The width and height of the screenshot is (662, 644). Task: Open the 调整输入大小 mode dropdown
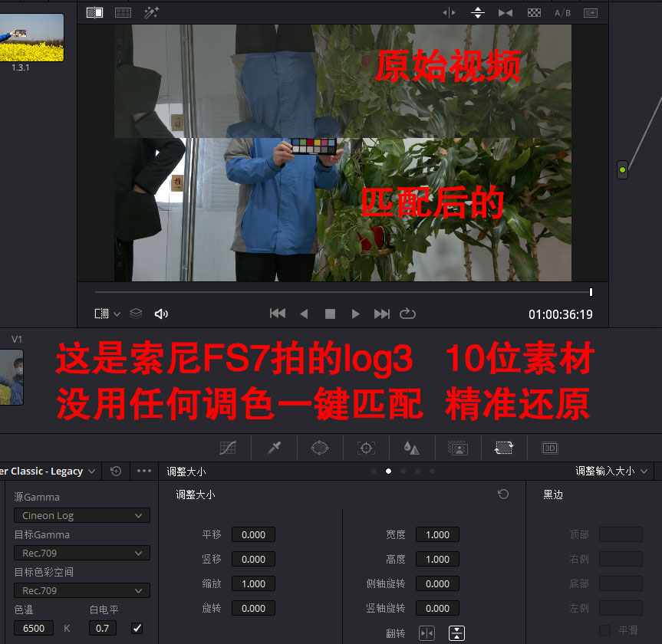[x=611, y=472]
